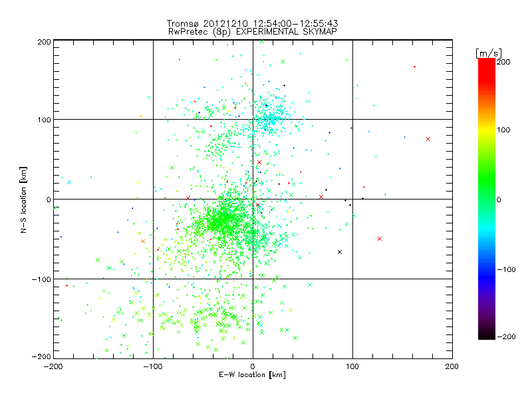The width and height of the screenshot is (532, 399).
Task: Click the subtitle 'RwPretec (8p) EXPERIMENTAL SKYMAP'
Action: click(253, 32)
